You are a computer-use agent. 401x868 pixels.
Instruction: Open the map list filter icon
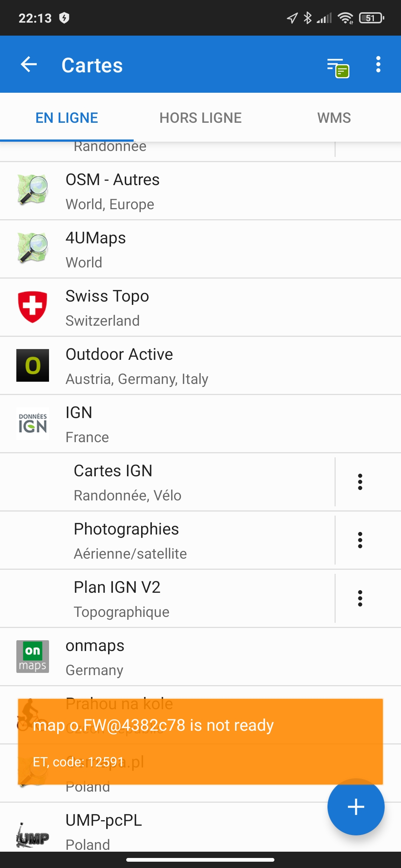click(338, 68)
